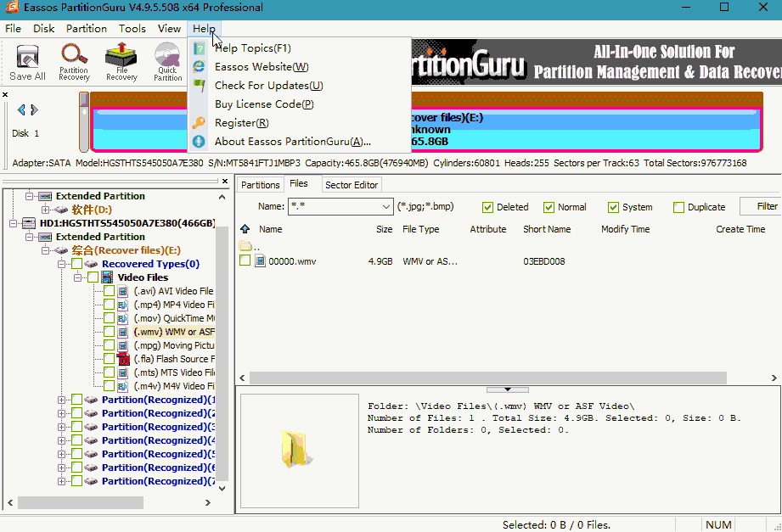The width and height of the screenshot is (782, 532).
Task: Enable the Duplicate filter checkbox
Action: coord(678,207)
